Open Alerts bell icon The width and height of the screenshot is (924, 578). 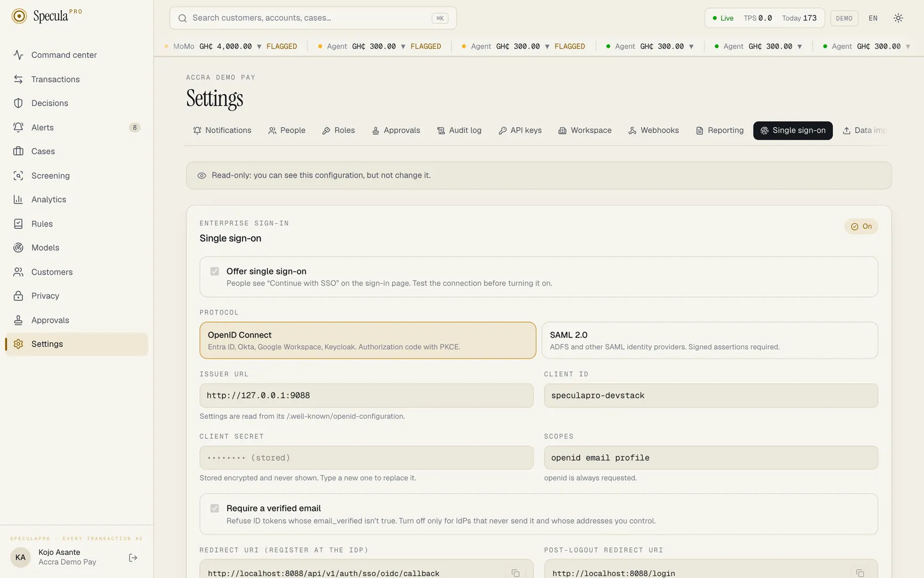[x=18, y=127]
